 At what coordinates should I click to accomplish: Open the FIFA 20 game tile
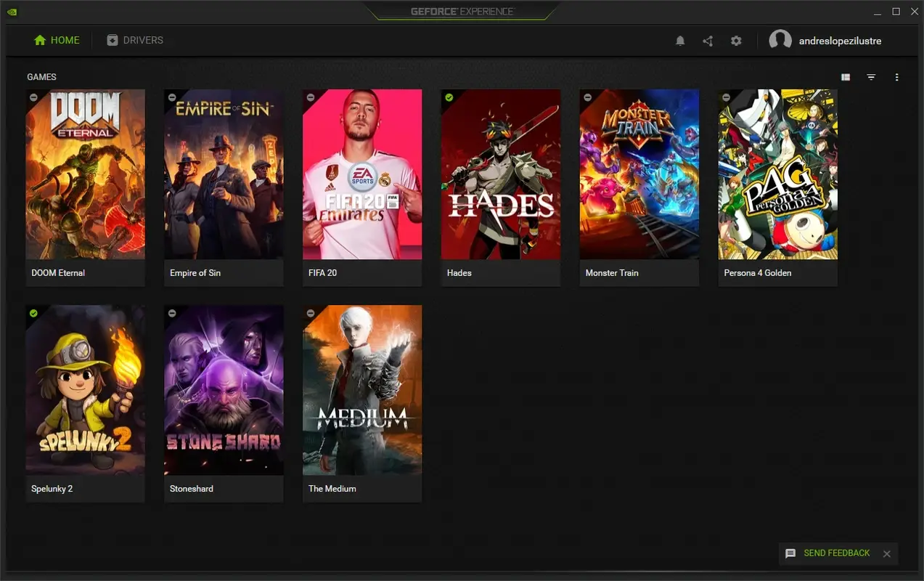pos(361,174)
